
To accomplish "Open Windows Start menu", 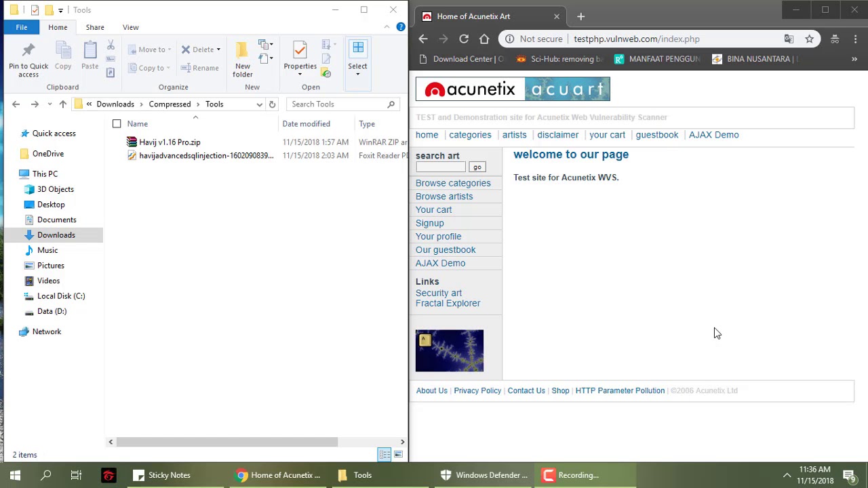I will (x=15, y=475).
